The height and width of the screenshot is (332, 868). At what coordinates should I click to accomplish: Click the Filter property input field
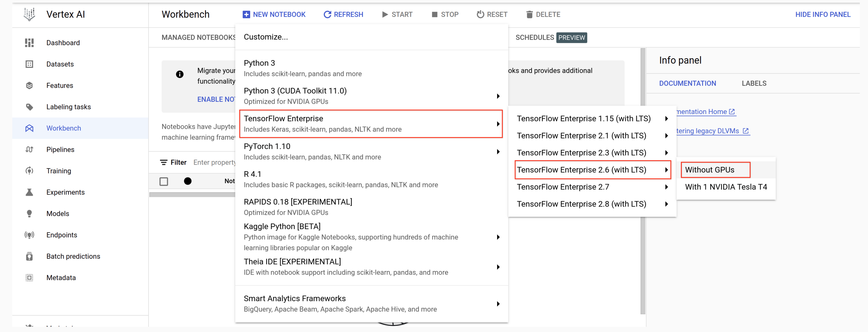point(214,163)
